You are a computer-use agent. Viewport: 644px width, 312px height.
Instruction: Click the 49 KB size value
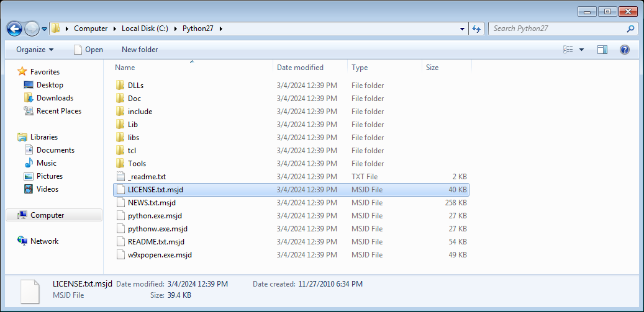(x=458, y=254)
